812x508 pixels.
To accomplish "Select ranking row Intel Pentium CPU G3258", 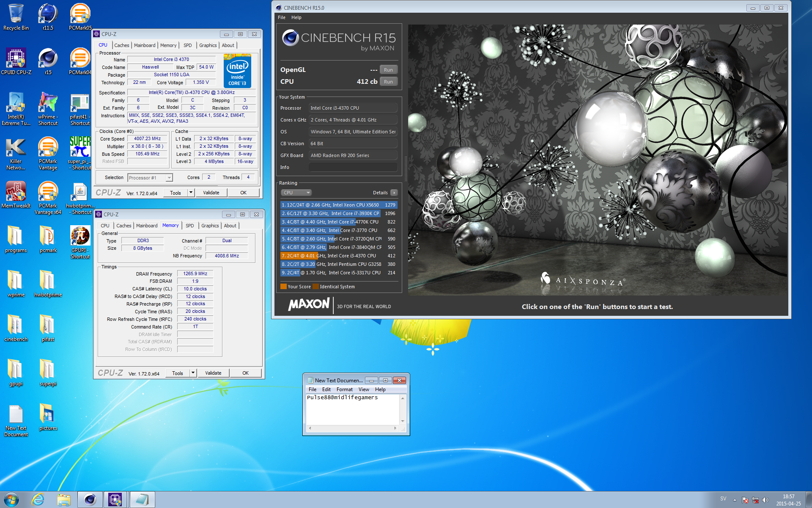I will coord(338,264).
